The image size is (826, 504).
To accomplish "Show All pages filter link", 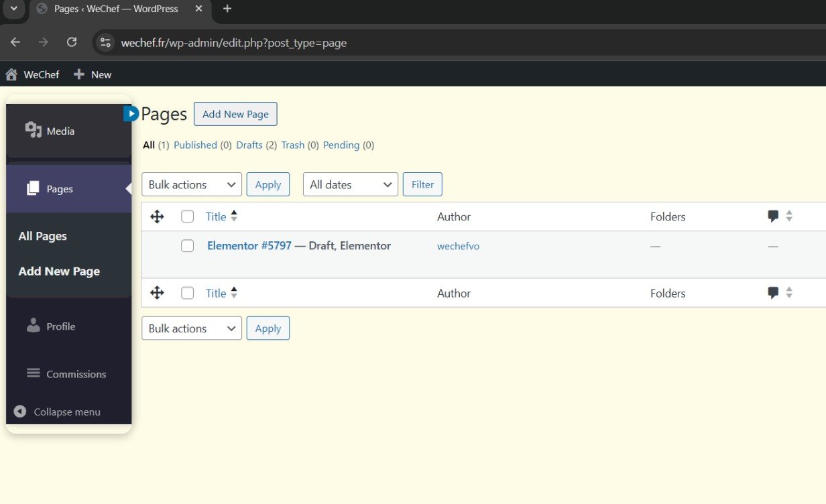I will [x=149, y=145].
